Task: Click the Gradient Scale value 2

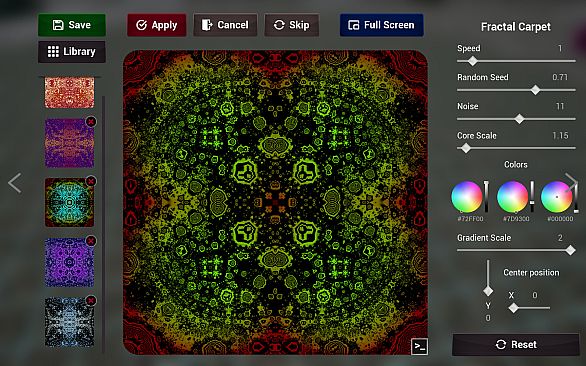Action: pos(560,238)
